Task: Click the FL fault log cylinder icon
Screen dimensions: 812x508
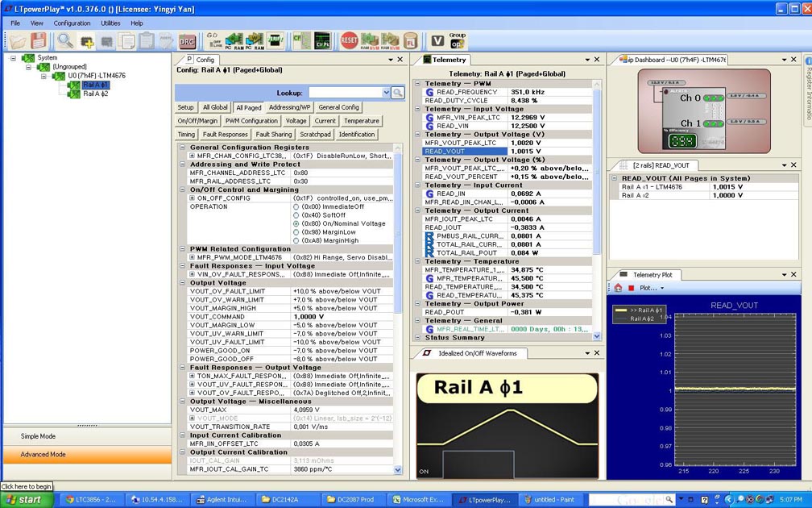Action: pyautogui.click(x=411, y=40)
